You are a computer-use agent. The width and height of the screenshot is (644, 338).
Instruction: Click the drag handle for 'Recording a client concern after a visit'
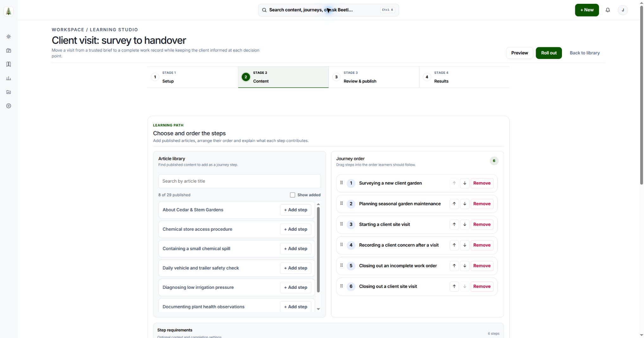pos(341,244)
